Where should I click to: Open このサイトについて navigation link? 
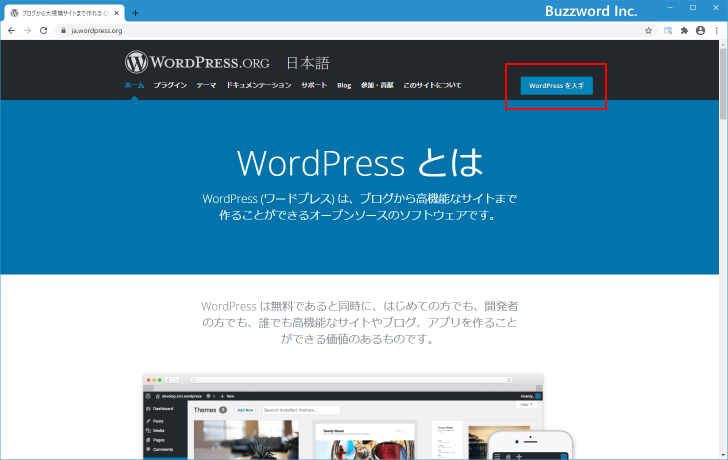coord(432,86)
